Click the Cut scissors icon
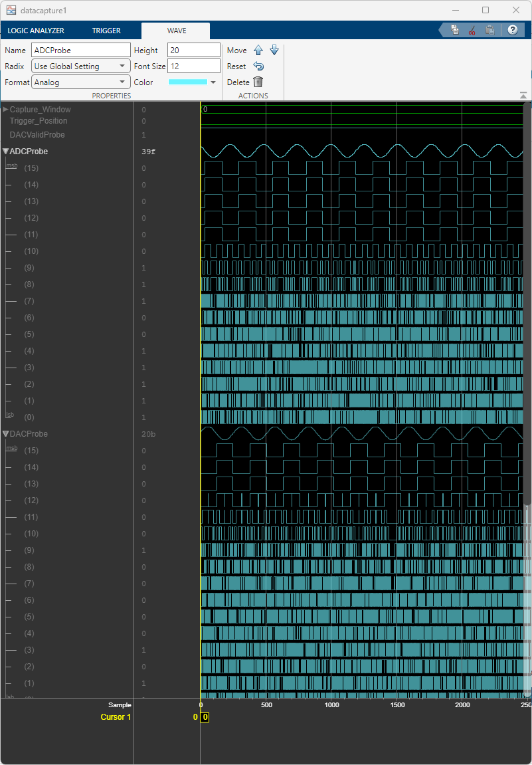 [x=472, y=30]
